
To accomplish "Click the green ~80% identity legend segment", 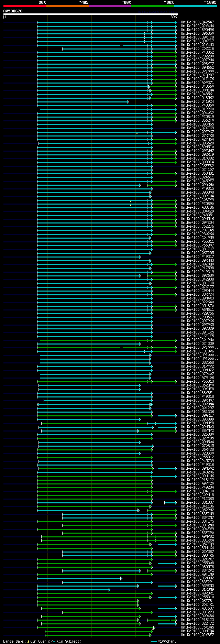I will click(152, 6).
